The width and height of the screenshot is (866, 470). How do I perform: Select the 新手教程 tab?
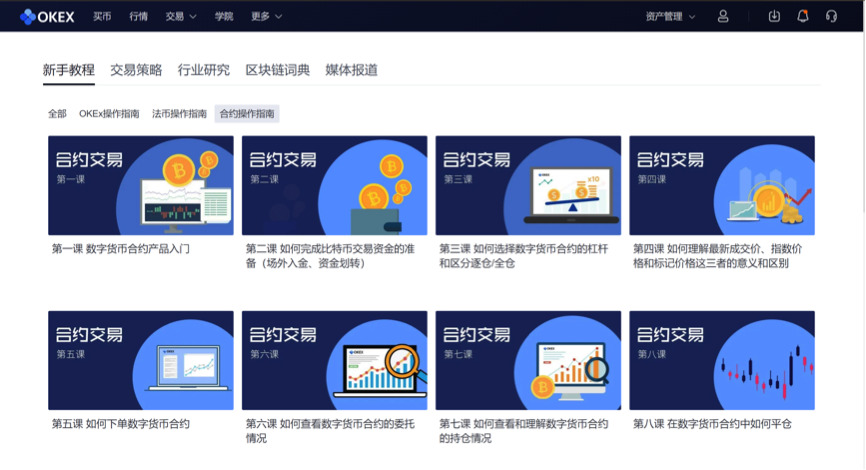point(68,70)
